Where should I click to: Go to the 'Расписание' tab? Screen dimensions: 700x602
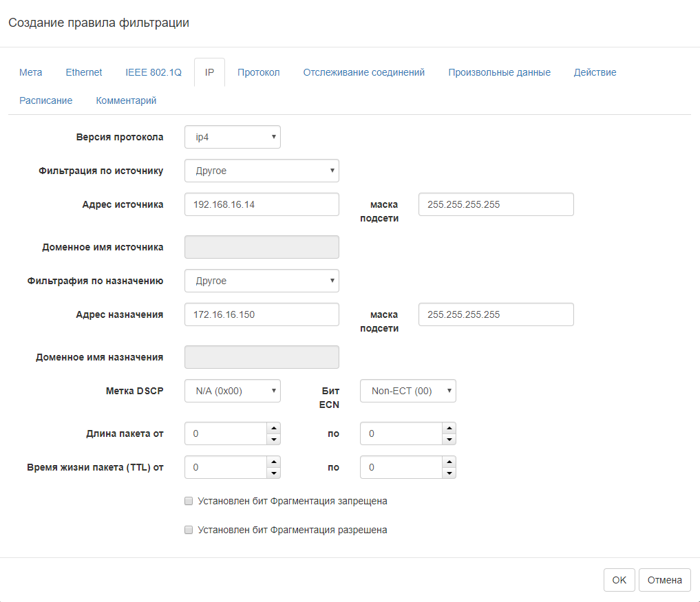(46, 100)
